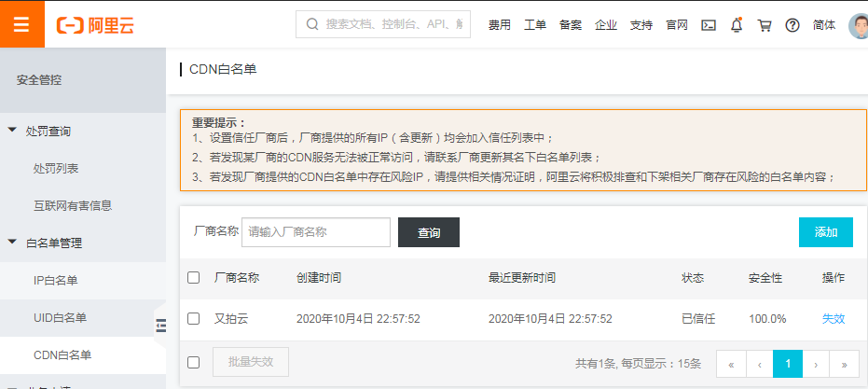The image size is (868, 389).
Task: Click the 100.0% security value
Action: tap(768, 319)
